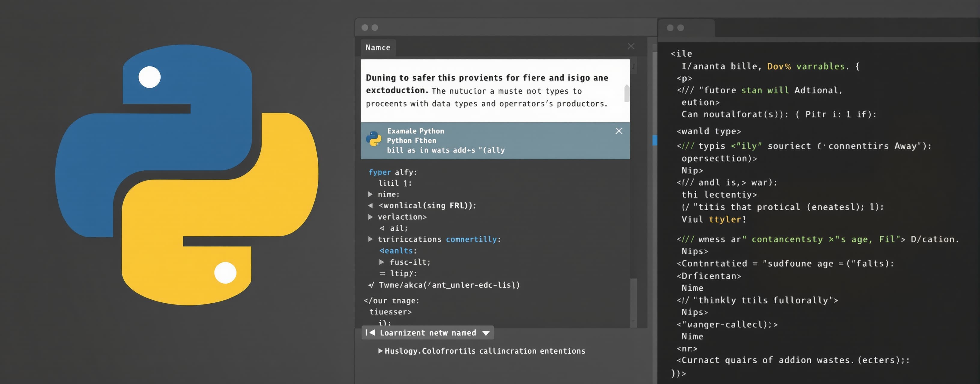Close the Namce panel with its X
Screen dimensions: 980x384
(631, 46)
